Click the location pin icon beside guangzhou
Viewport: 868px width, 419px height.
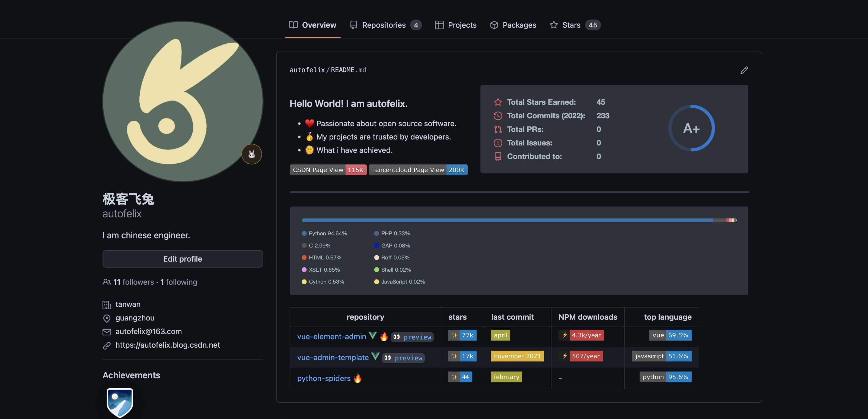click(x=107, y=318)
